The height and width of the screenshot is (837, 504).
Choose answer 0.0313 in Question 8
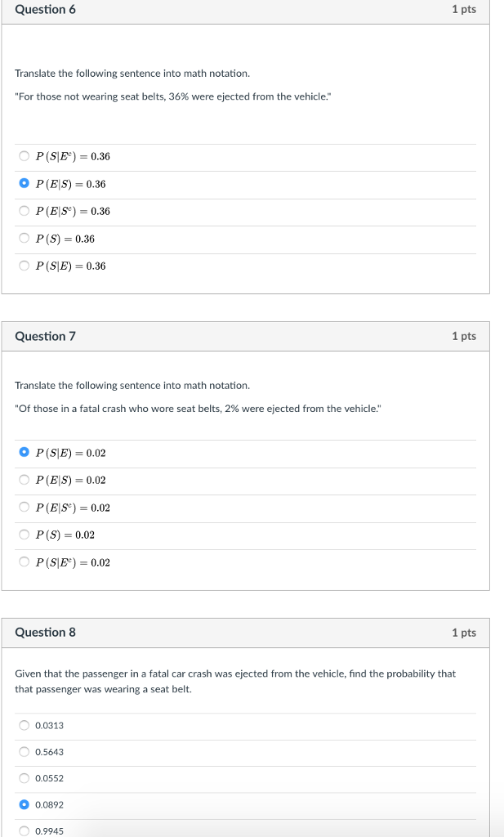pyautogui.click(x=25, y=724)
